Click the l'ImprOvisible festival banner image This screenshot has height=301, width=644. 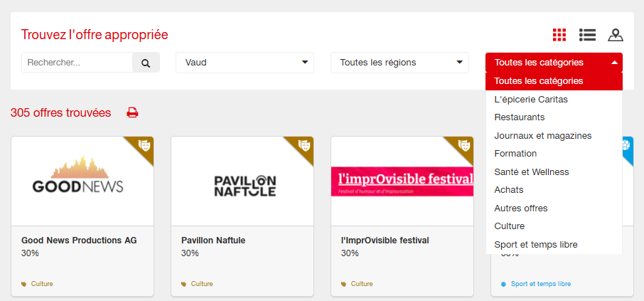(x=402, y=181)
